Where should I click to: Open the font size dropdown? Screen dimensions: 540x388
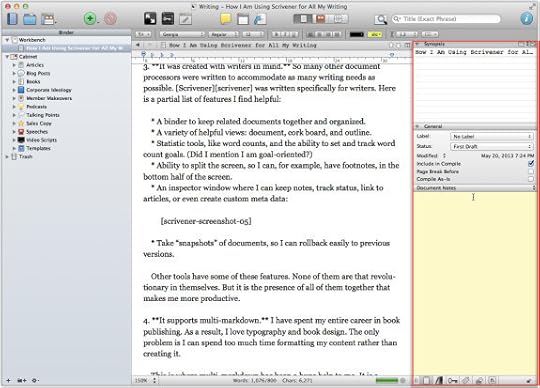[x=253, y=34]
